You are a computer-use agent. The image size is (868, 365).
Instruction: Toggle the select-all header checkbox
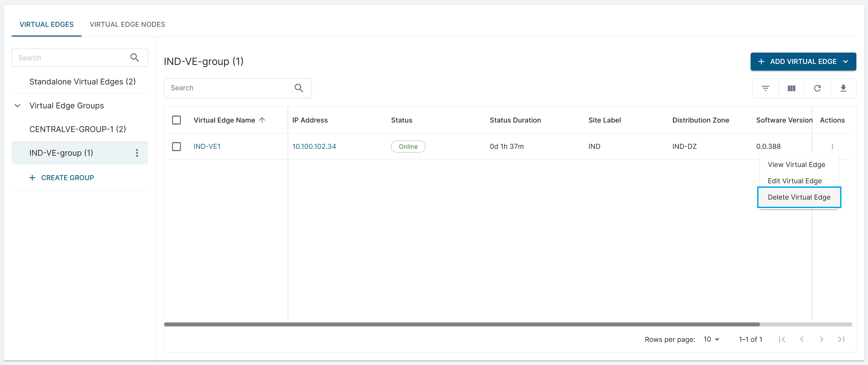tap(176, 120)
